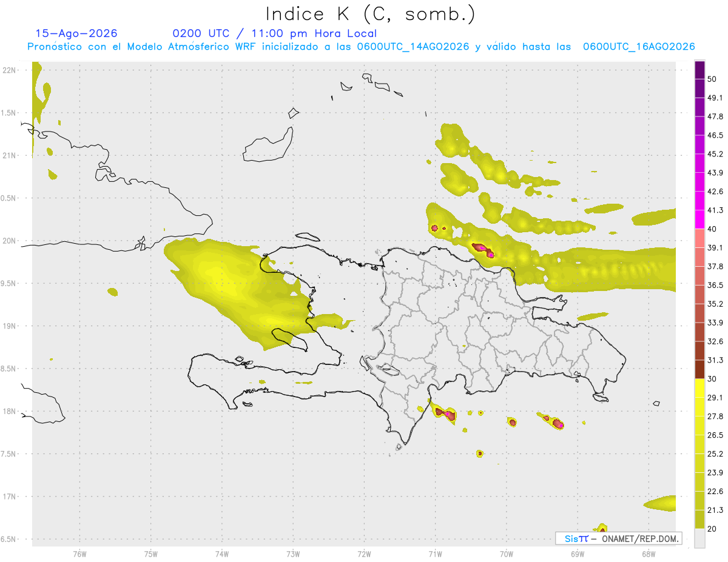Click the color bar value 30
The image size is (728, 562).
[x=713, y=379]
